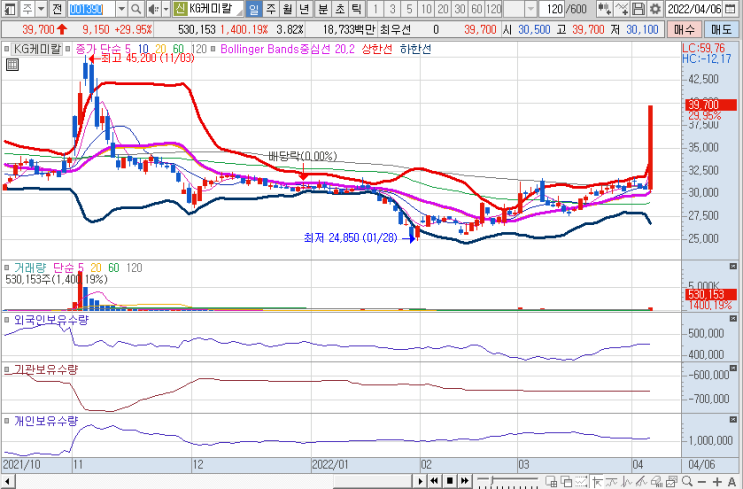Viewport: 743px width, 489px height.
Task: Expand the 주 market type dropdown
Action: point(41,9)
